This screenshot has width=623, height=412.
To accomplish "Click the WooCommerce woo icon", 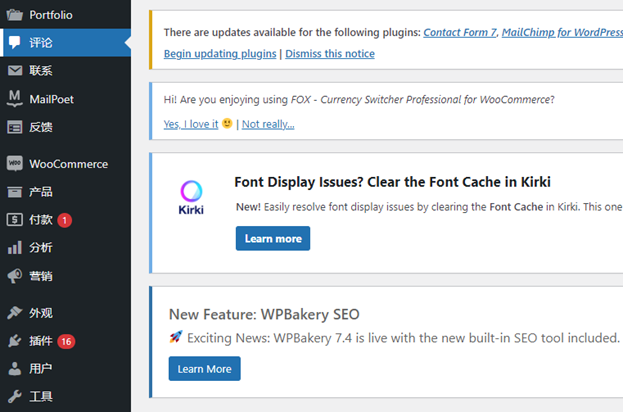I will click(x=15, y=163).
